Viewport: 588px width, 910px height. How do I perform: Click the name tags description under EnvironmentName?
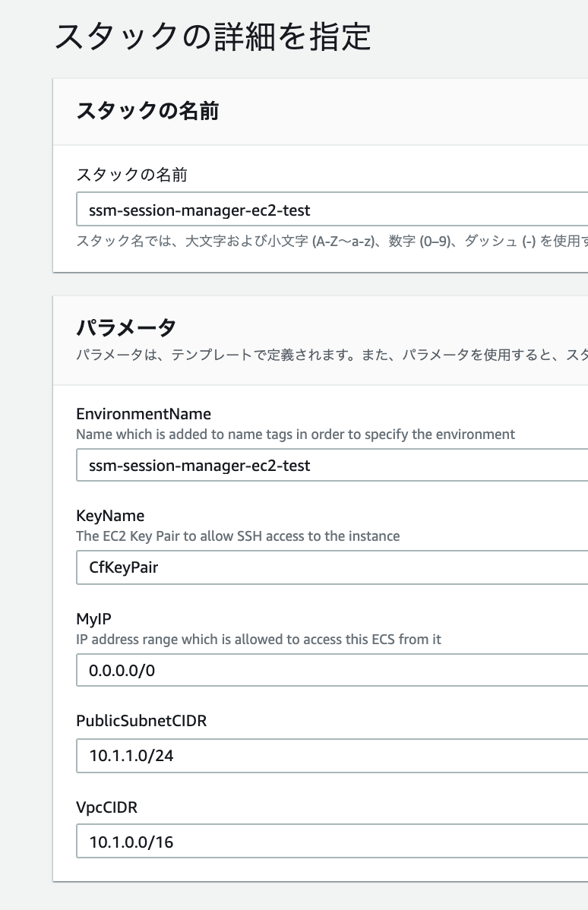[296, 434]
